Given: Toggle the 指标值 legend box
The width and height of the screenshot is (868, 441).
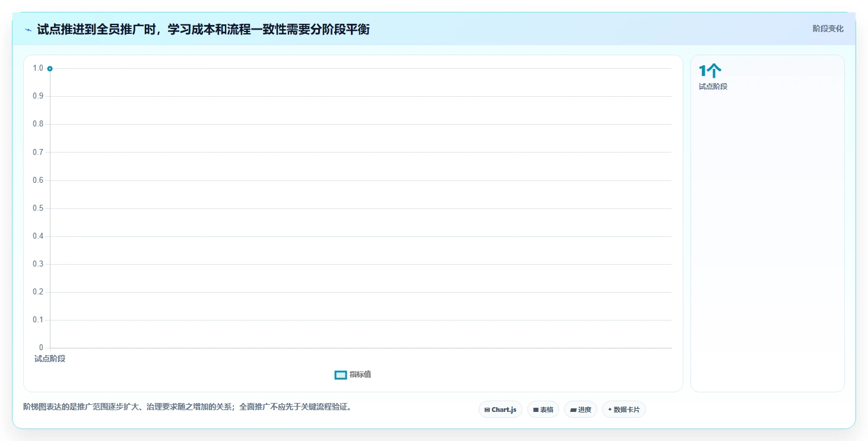Looking at the screenshot, I should 341,375.
